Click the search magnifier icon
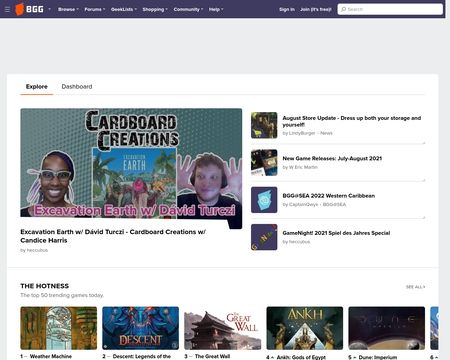This screenshot has width=450, height=360. (x=343, y=9)
